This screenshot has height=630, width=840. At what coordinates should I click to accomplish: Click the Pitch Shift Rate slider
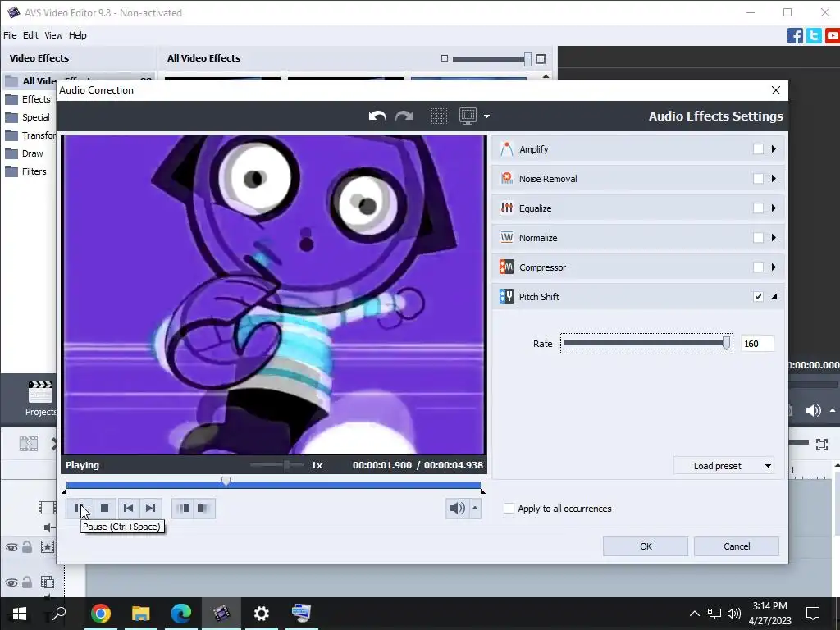[x=646, y=344]
